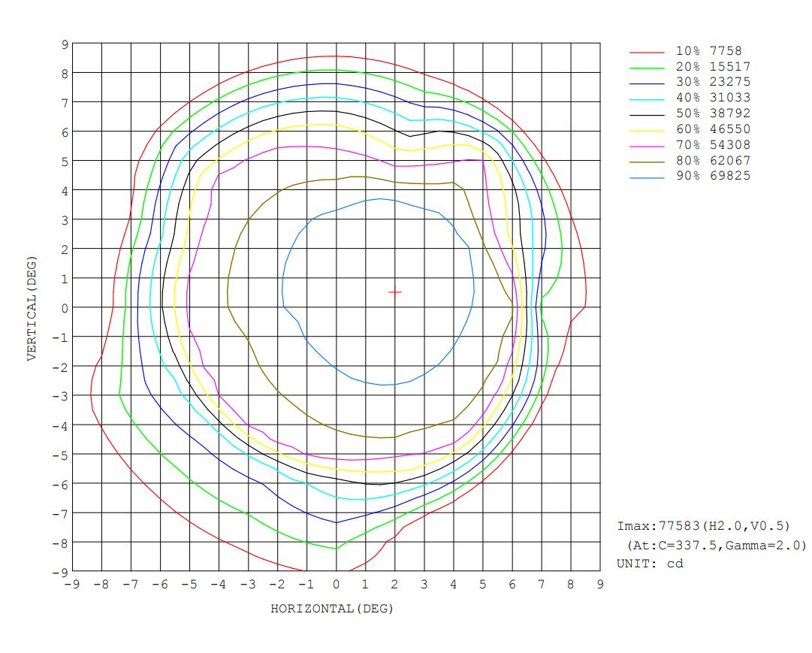
Task: Click the red 10% legend line
Action: coord(646,51)
